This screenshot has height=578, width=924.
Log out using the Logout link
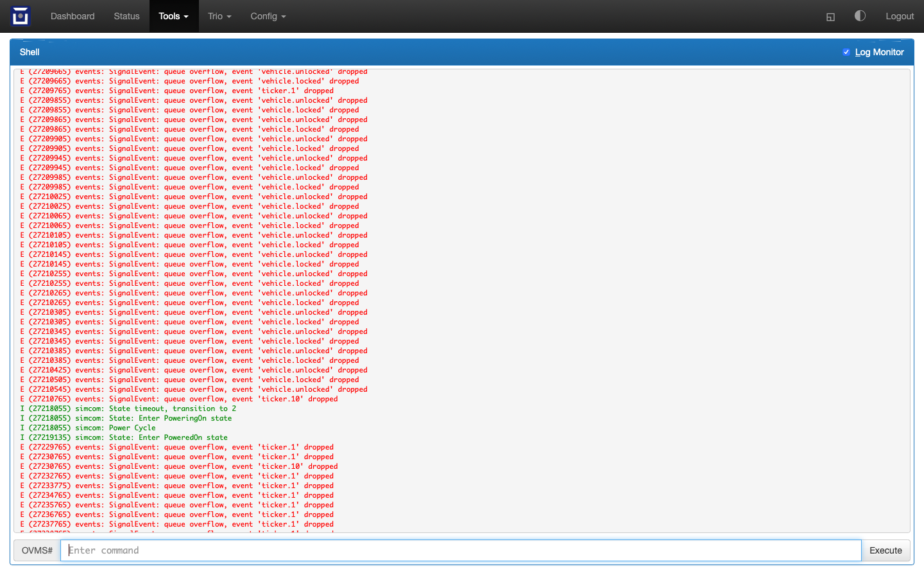point(899,16)
